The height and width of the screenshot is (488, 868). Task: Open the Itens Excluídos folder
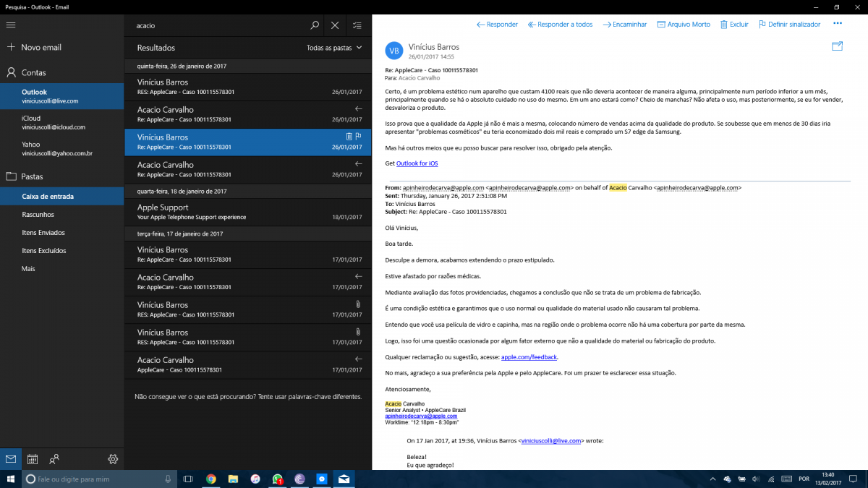pyautogui.click(x=62, y=250)
